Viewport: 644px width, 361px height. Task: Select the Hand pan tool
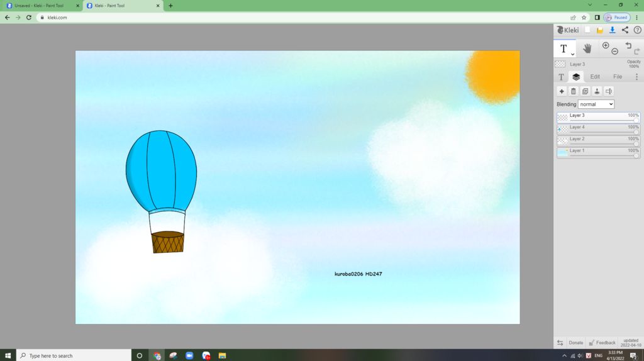587,48
